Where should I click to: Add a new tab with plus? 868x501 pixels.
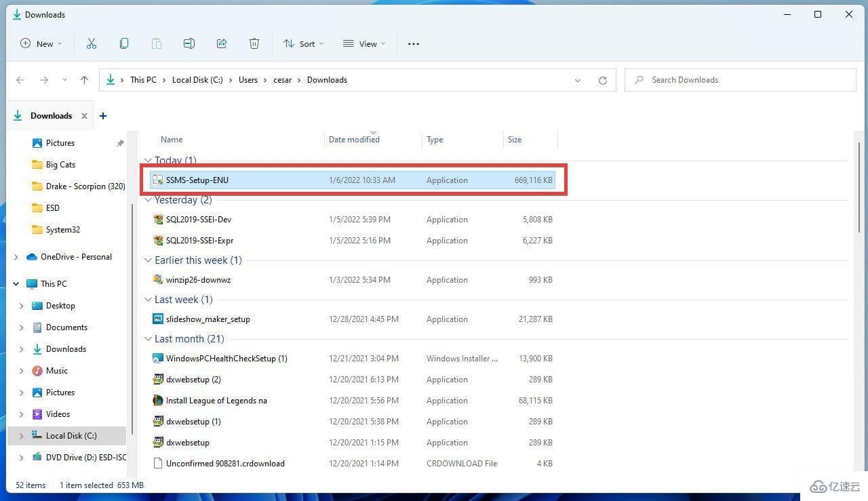tap(103, 116)
